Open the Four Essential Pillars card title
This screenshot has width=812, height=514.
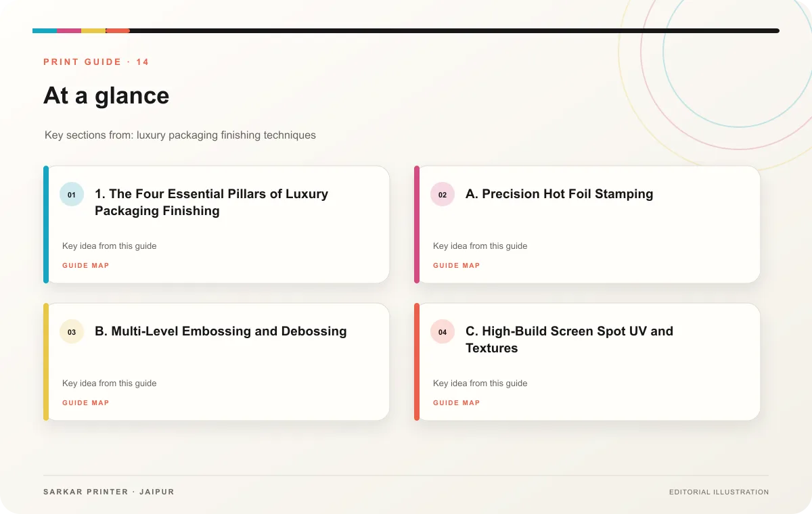[211, 202]
